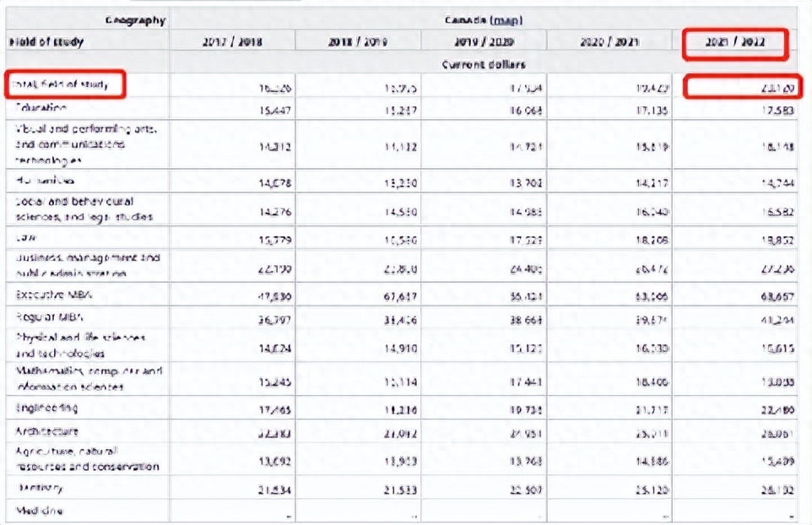812x525 pixels.
Task: Select the Engineering row label
Action: point(47,409)
